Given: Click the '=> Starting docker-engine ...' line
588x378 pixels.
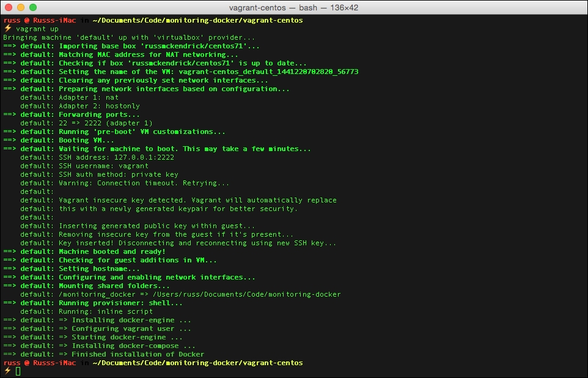Looking at the screenshot, I should point(93,338).
